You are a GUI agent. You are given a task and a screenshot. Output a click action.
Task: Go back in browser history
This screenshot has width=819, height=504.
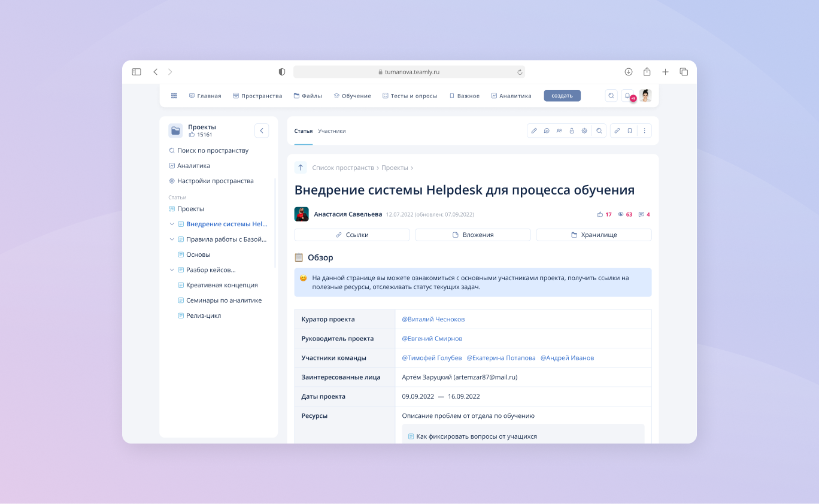[x=156, y=72]
